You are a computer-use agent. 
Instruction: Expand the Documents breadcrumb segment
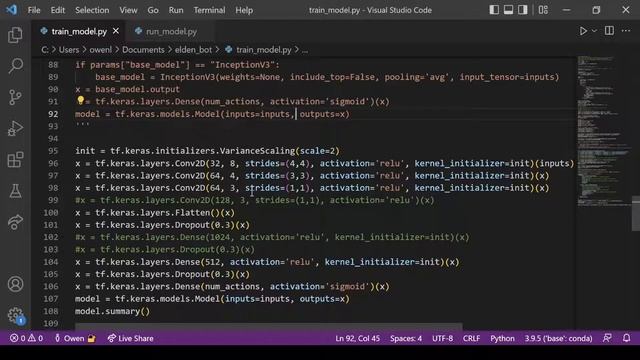(143, 50)
